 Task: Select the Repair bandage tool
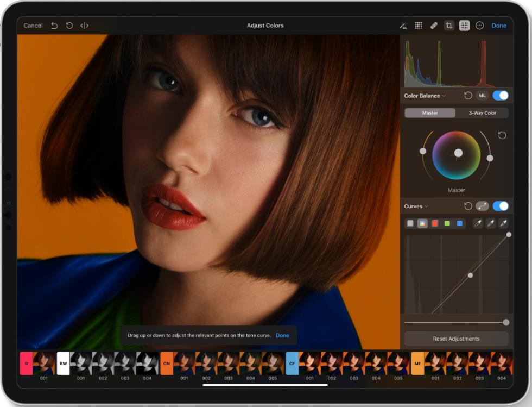(434, 26)
